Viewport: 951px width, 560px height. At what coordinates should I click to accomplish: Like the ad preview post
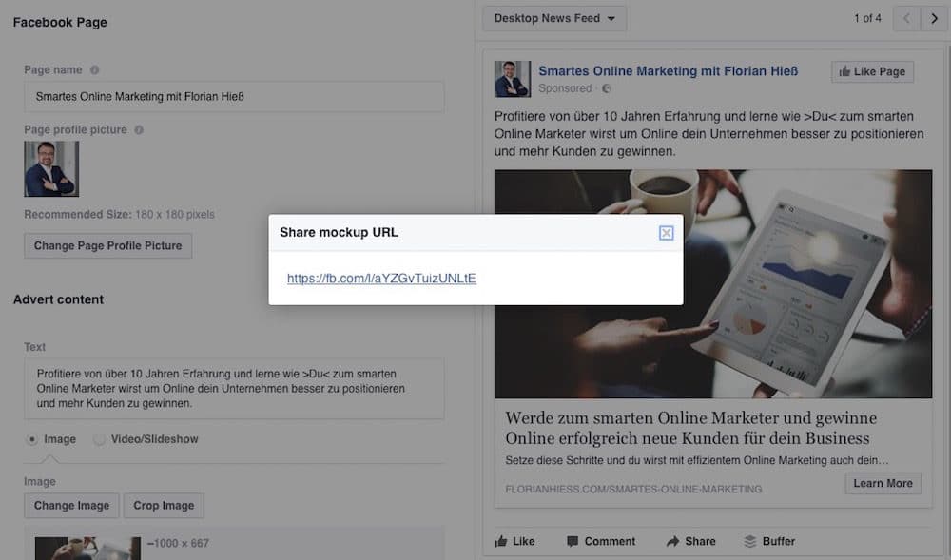click(514, 541)
